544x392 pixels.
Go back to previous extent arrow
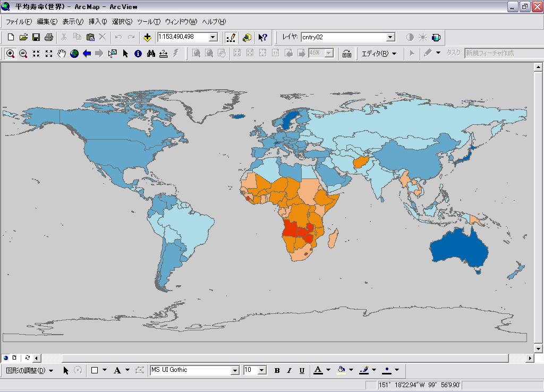[x=87, y=54]
